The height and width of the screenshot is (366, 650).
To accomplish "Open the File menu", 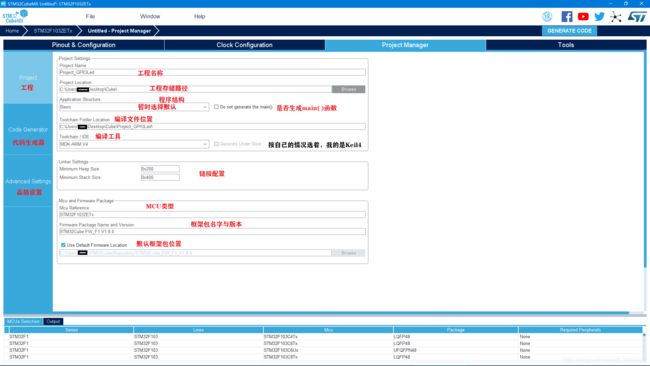I will (x=90, y=17).
